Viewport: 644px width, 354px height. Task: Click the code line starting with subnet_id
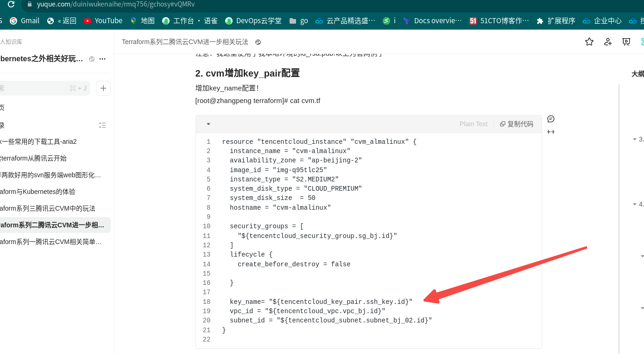[x=331, y=320]
